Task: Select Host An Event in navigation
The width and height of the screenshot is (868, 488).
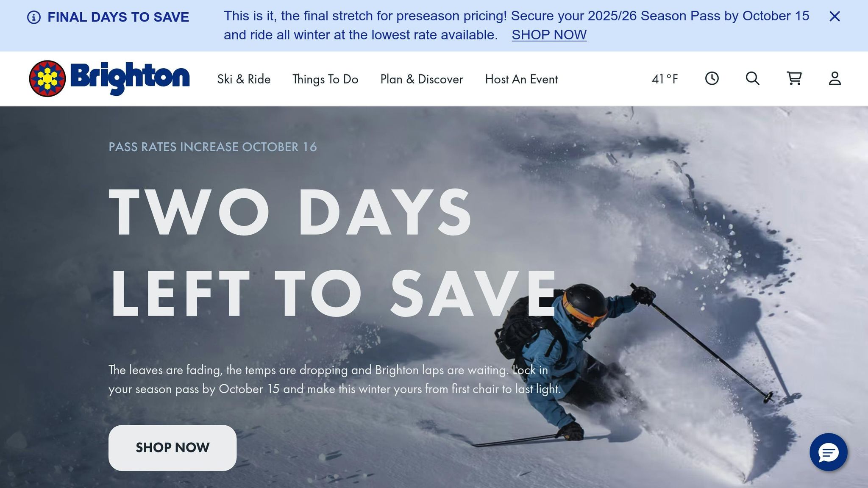Action: (521, 79)
